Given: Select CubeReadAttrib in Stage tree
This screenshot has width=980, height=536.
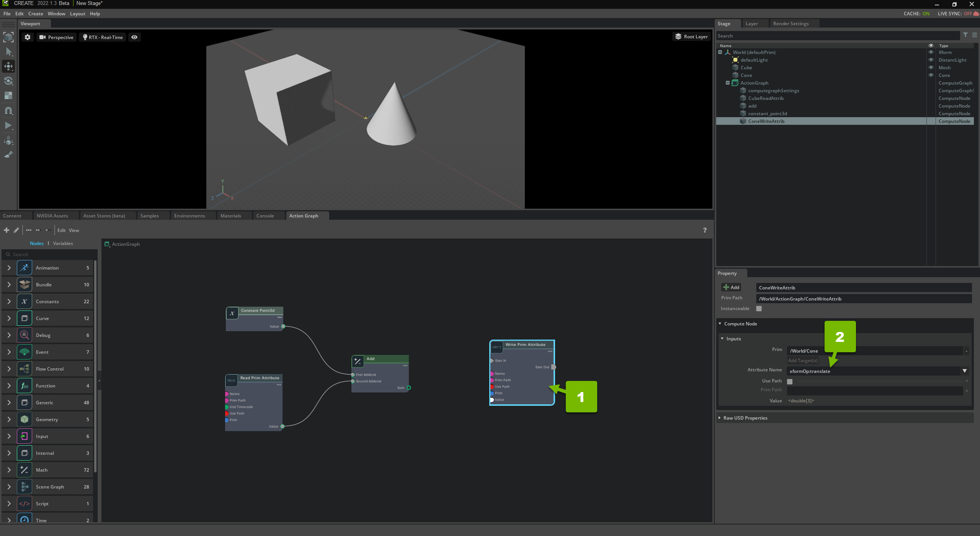Looking at the screenshot, I should click(x=766, y=98).
